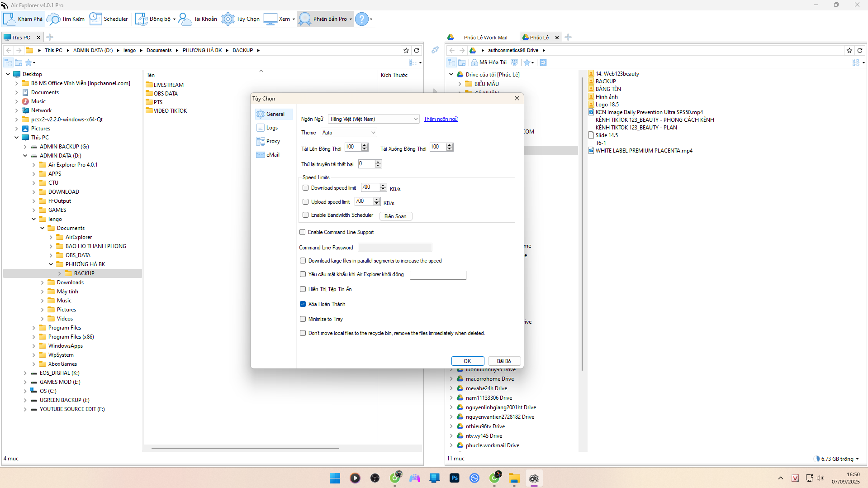Open the Ngôn Ngữ language dropdown
Image resolution: width=868 pixels, height=488 pixels.
[x=373, y=119]
